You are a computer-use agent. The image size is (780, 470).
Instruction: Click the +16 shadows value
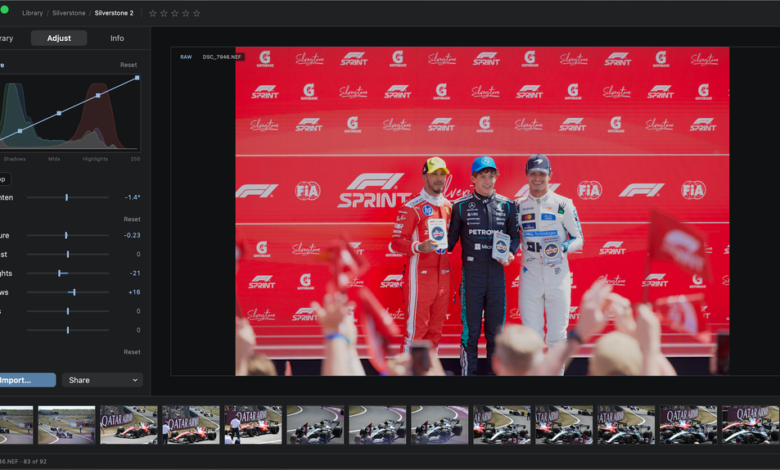[134, 292]
